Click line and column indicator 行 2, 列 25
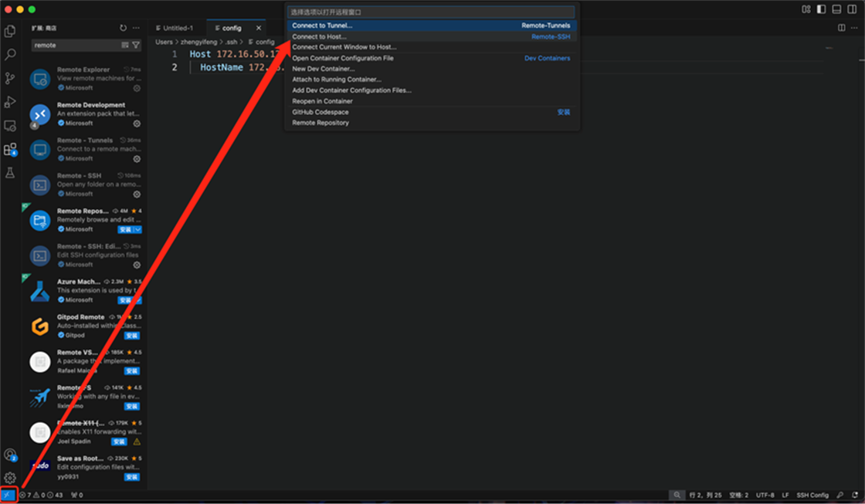Image resolution: width=865 pixels, height=504 pixels. point(705,496)
